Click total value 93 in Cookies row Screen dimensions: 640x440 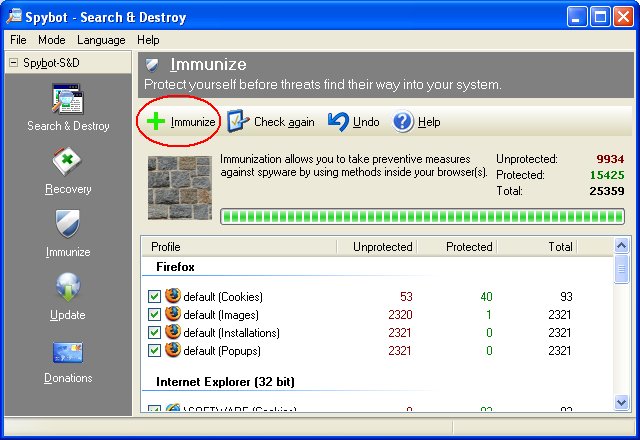(566, 296)
